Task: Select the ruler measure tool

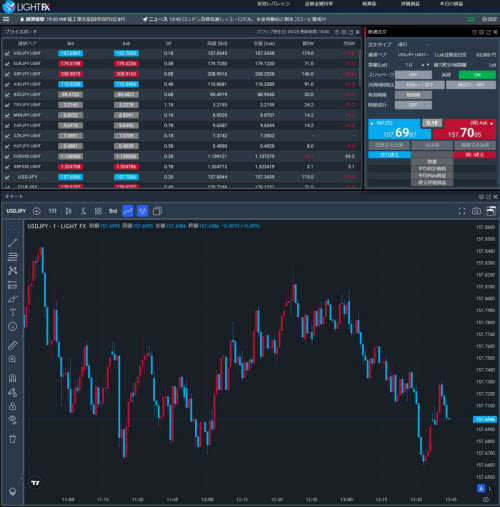Action: (13, 345)
